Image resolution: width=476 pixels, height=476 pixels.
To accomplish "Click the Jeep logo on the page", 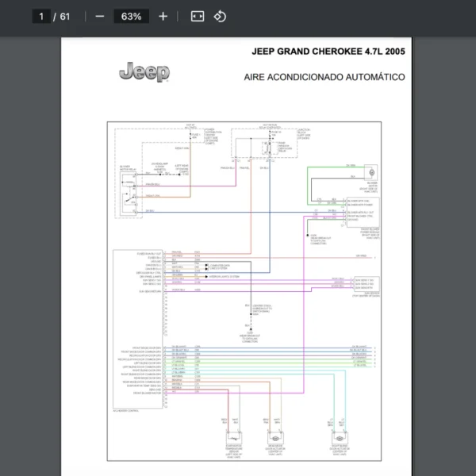I will click(144, 72).
